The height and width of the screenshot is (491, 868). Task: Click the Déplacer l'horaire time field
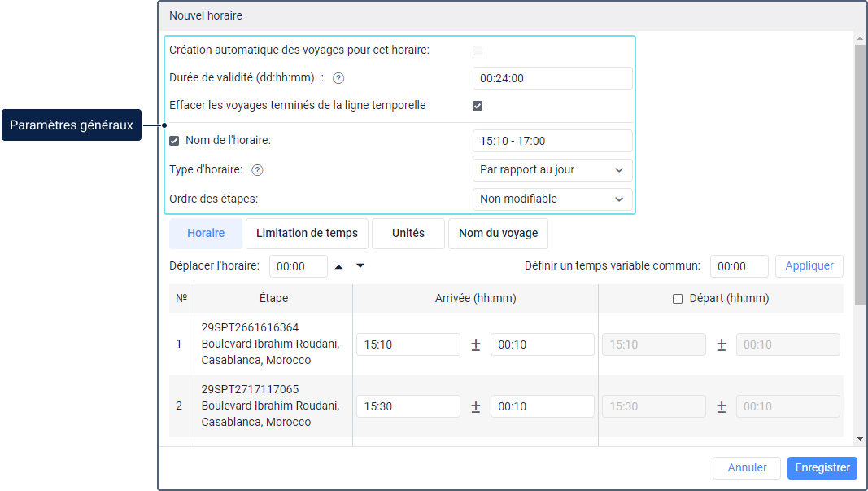(x=299, y=266)
